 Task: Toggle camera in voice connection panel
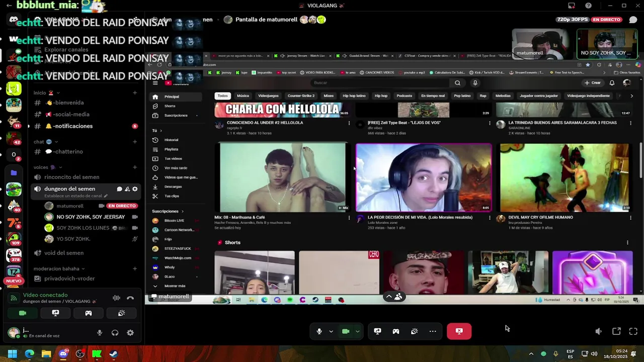click(22, 313)
